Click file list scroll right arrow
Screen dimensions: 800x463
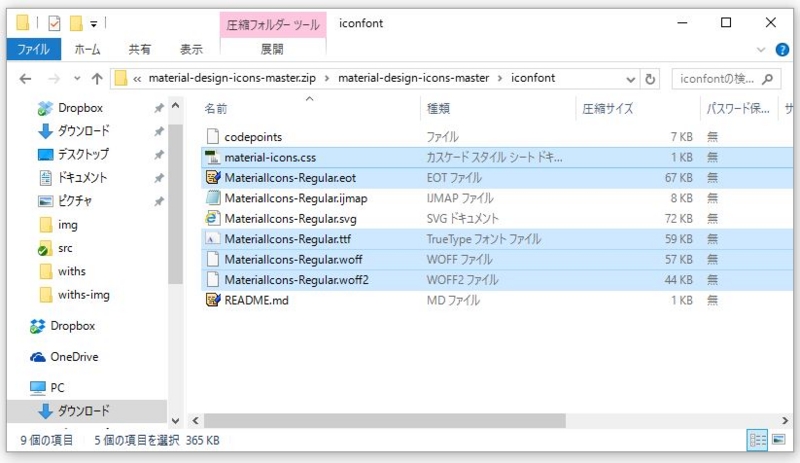785,421
